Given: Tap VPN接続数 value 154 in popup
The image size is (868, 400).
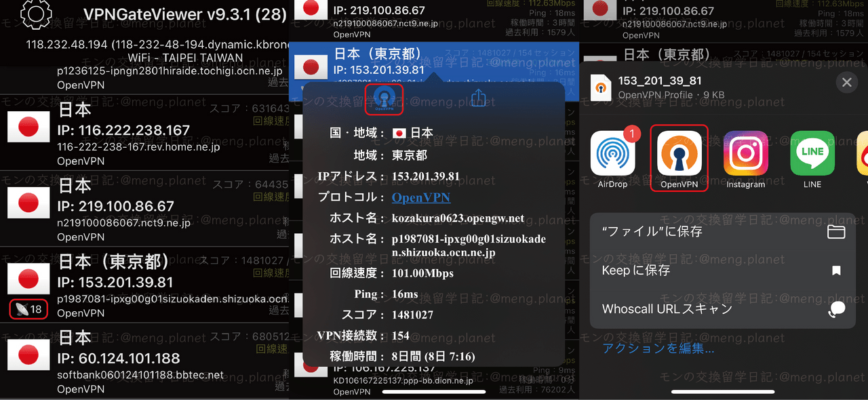Looking at the screenshot, I should click(401, 336).
